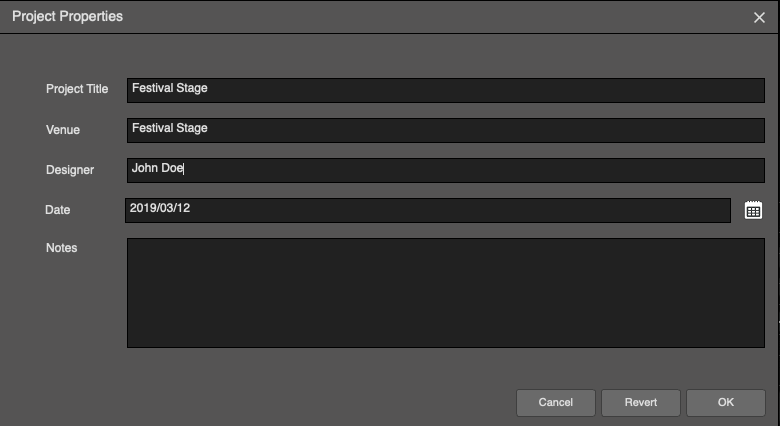Viewport: 780px width, 426px height.
Task: Click the 'Festival Stage' text in Venue
Action: point(170,128)
